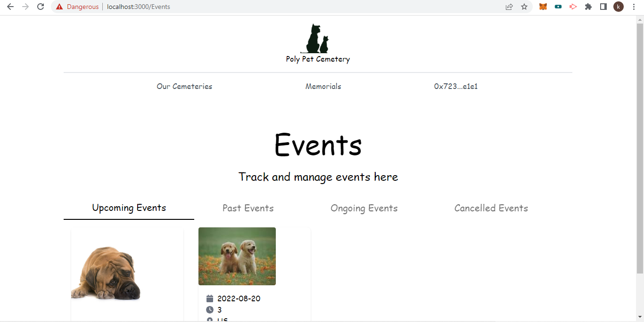Open Our Cemeteries page

click(184, 87)
